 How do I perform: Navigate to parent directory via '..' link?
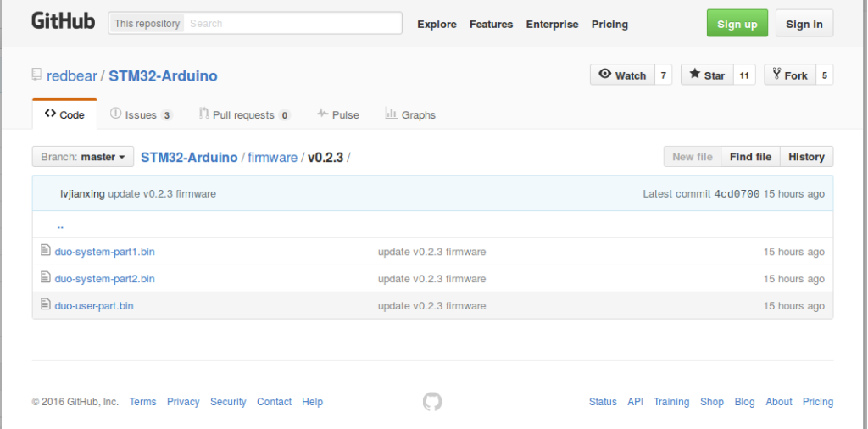[60, 226]
